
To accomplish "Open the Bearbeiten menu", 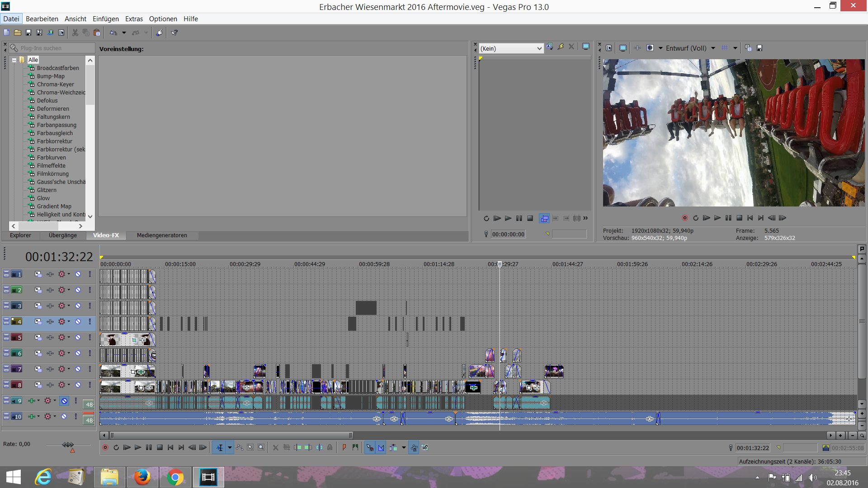I will [x=42, y=19].
